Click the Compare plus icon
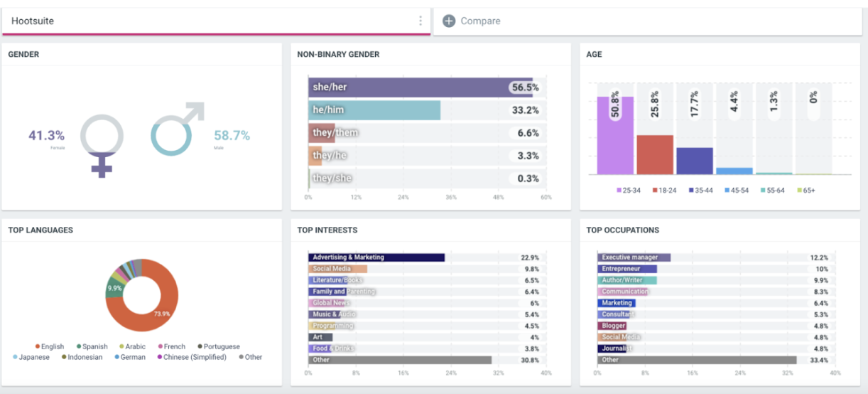This screenshot has width=868, height=394. [449, 21]
